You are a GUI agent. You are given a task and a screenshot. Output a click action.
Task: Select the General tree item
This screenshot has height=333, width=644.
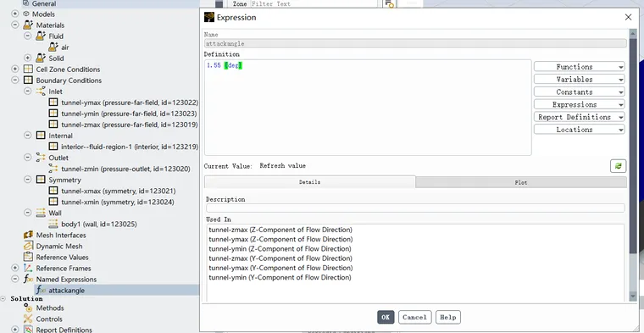click(44, 3)
